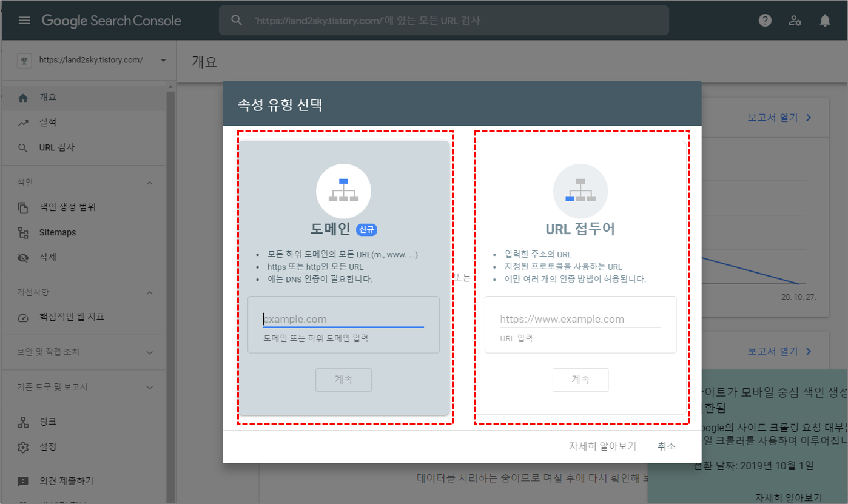848x504 pixels.
Task: Expand the 기존 도구 및 보고서 section
Action: click(150, 387)
